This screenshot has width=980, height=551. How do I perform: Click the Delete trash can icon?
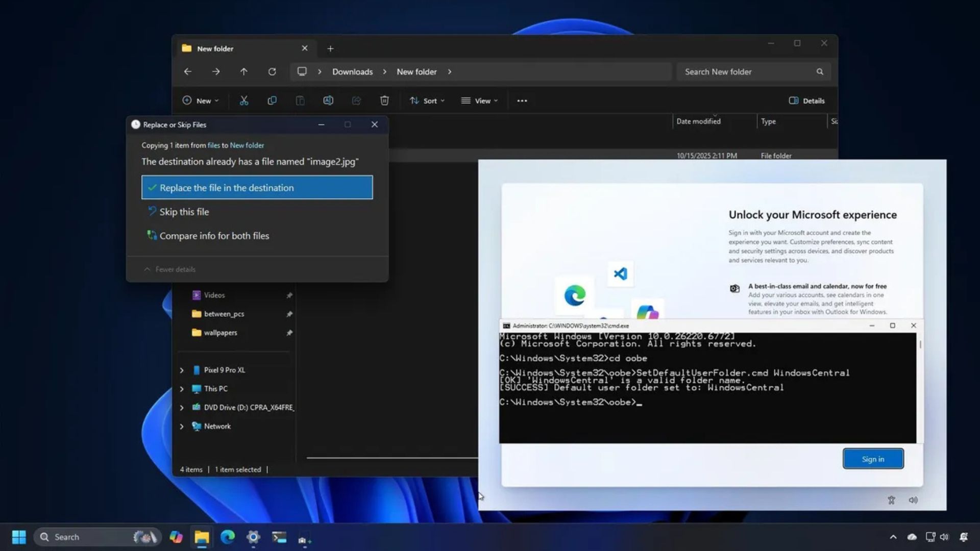(x=384, y=101)
